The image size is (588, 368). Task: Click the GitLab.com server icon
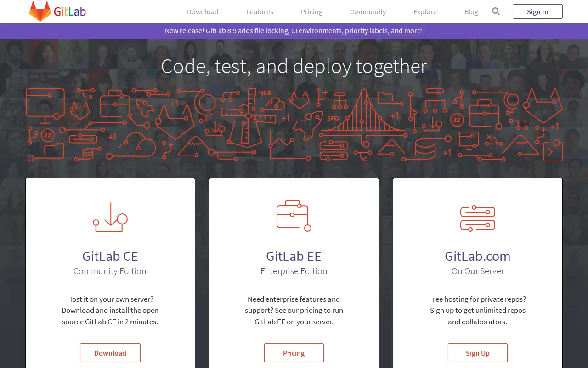tap(478, 218)
